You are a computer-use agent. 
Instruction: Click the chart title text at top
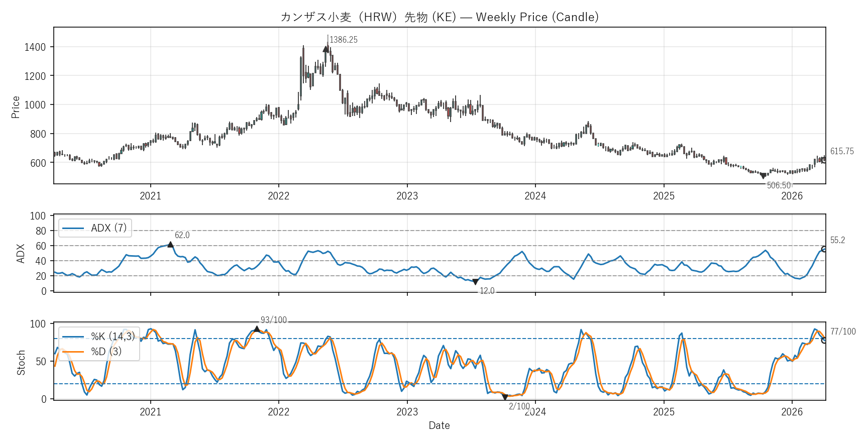(440, 17)
